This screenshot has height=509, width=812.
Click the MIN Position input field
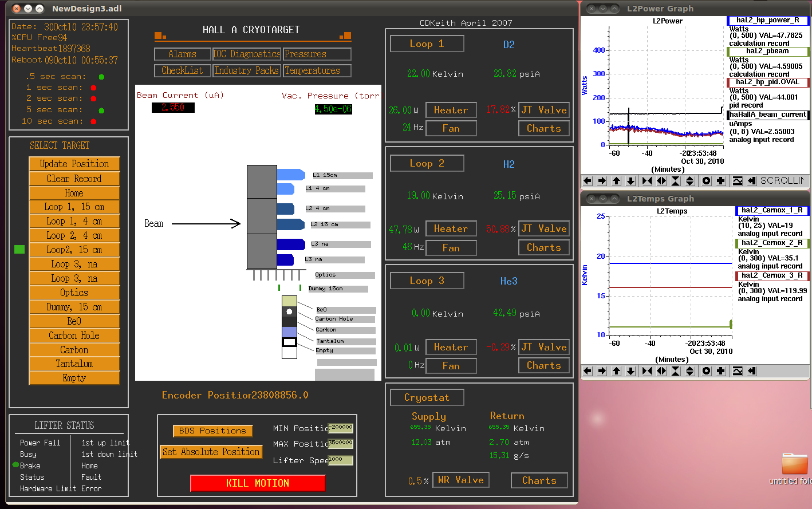(x=341, y=428)
